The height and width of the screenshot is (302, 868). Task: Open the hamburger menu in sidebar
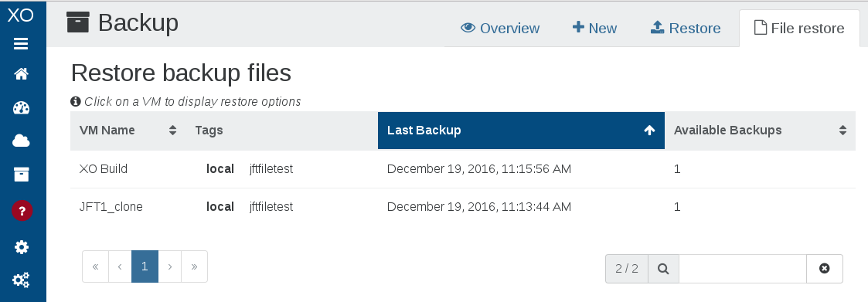pos(21,44)
